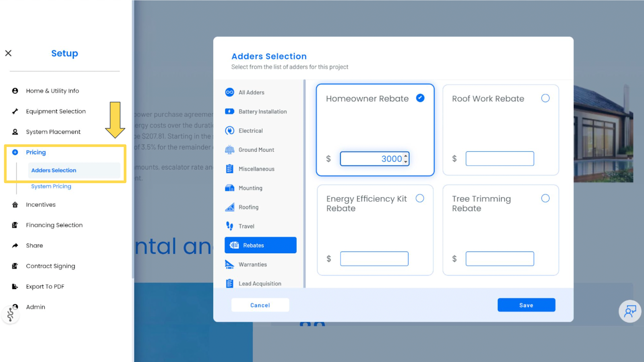Screen dimensions: 644x362
Task: Select the Roof Work Rebate option
Action: [x=545, y=98]
